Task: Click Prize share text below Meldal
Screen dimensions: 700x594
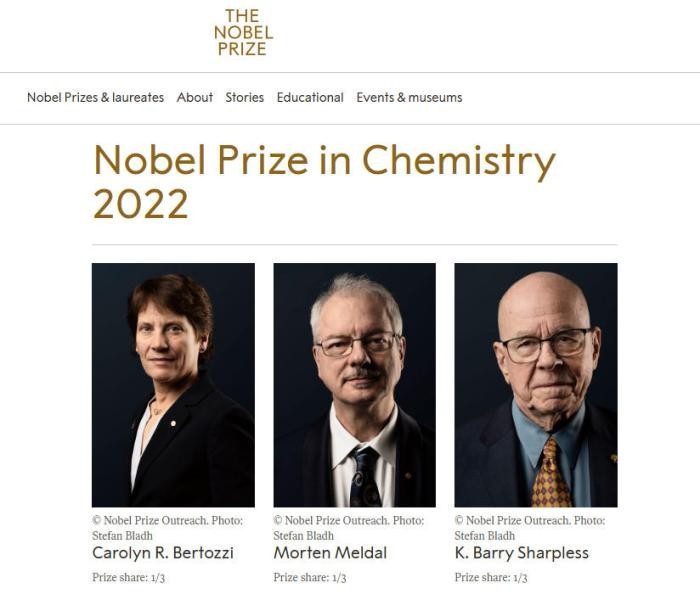Action: pyautogui.click(x=310, y=577)
